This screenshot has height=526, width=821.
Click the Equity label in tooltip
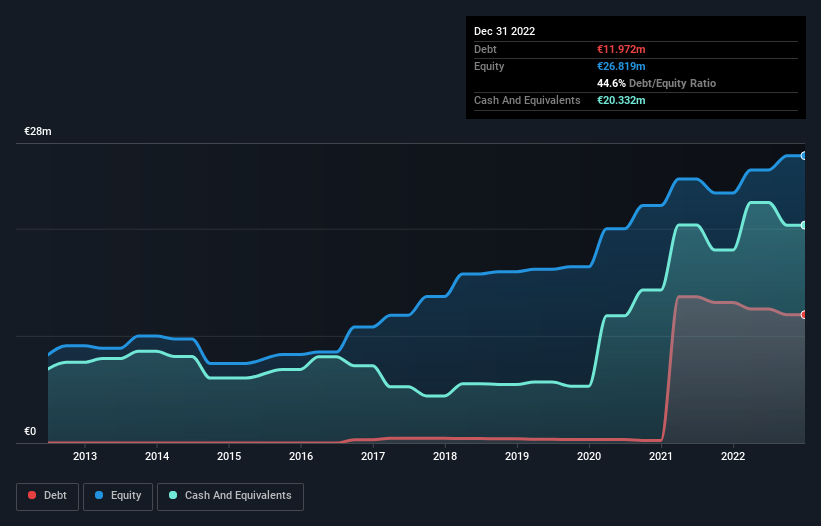[489, 66]
